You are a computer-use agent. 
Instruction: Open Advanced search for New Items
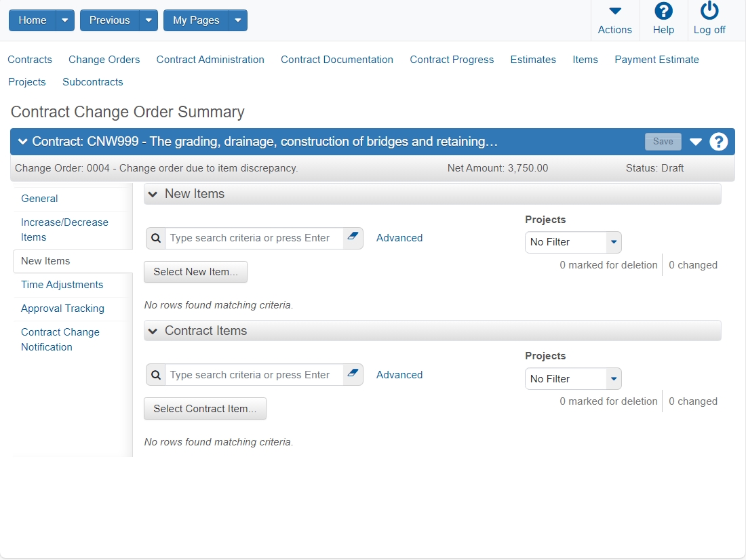click(399, 238)
